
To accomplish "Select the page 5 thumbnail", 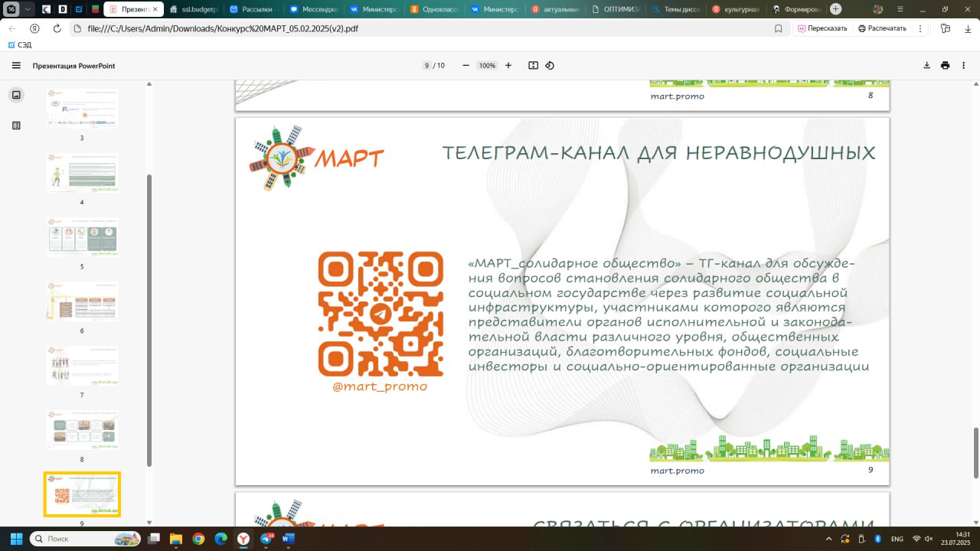I will [82, 236].
